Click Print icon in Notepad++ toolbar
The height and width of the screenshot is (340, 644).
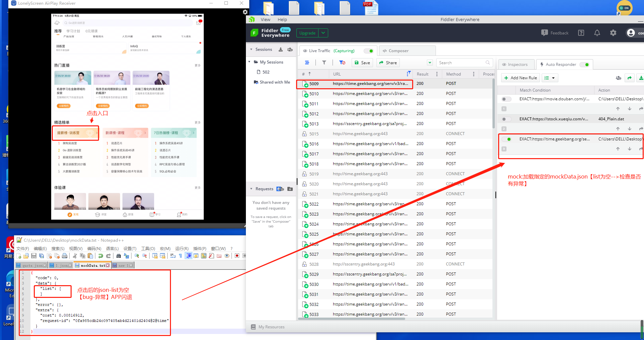[65, 256]
